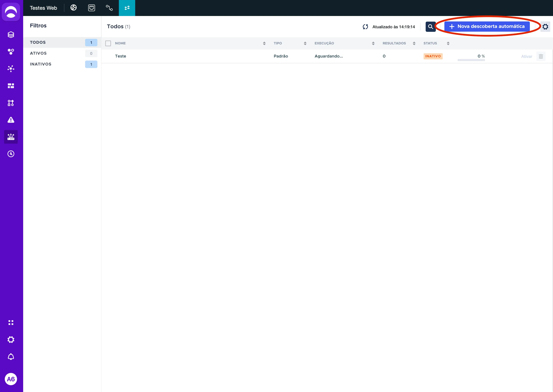Screen dimensions: 553x392
Task: Select the highlighted auto-discovery arrows tab
Action: [127, 8]
